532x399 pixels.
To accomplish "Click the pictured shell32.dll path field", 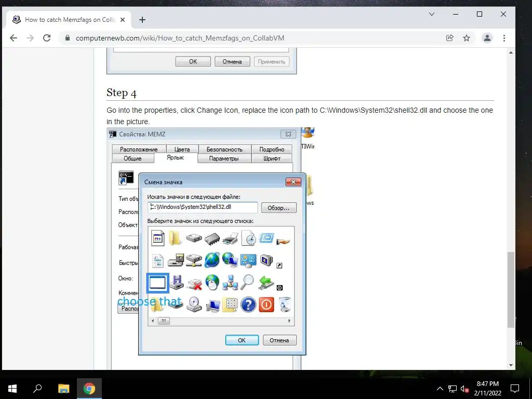I will click(x=203, y=207).
